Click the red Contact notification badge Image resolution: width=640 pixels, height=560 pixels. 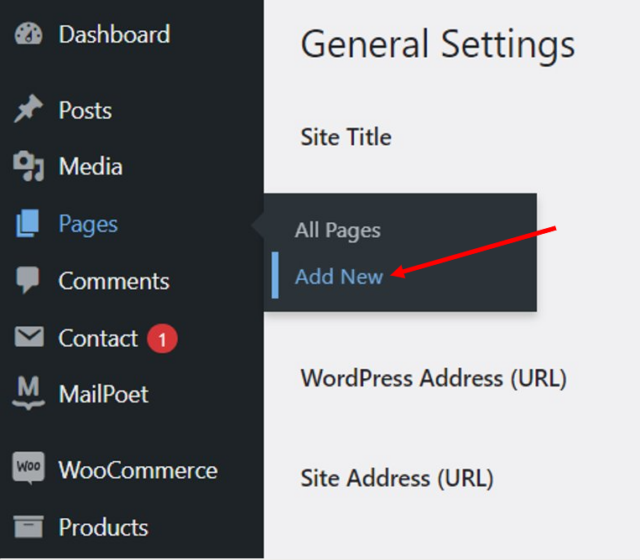[x=162, y=338]
